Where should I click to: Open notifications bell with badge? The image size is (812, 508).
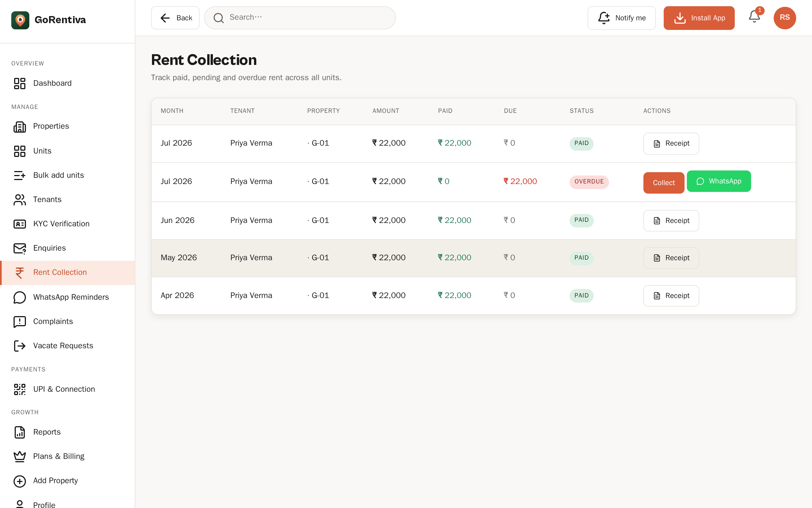pyautogui.click(x=754, y=16)
